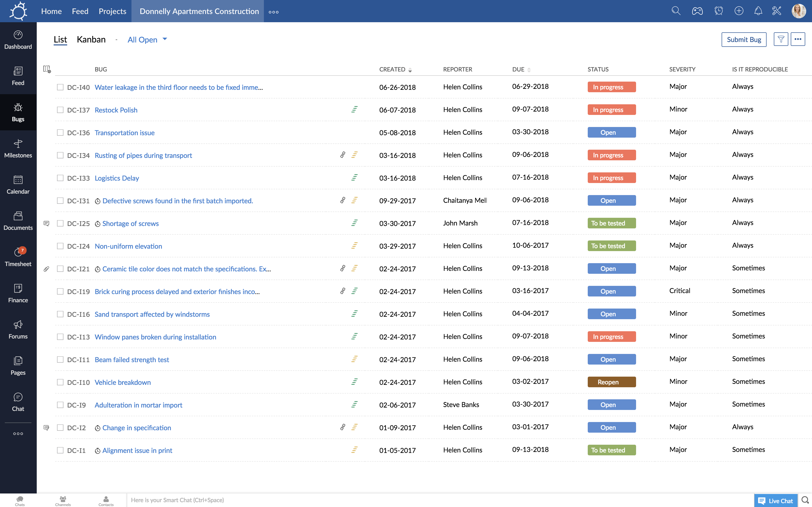
Task: Click the tools wrench icon in header
Action: point(776,11)
